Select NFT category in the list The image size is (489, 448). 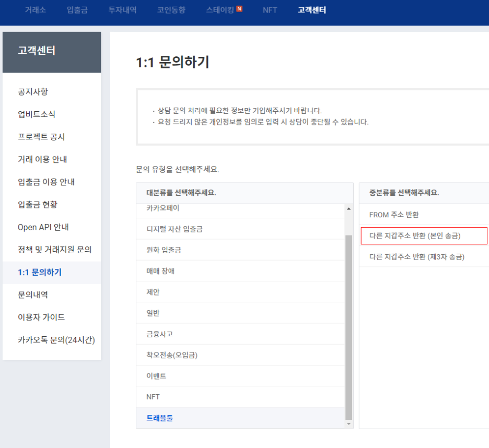coord(240,396)
